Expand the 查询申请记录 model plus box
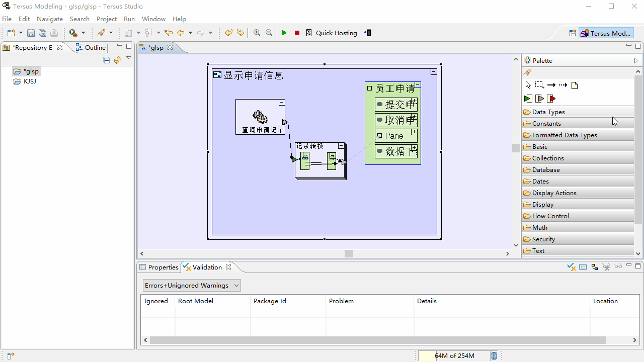644x362 pixels. (x=282, y=103)
